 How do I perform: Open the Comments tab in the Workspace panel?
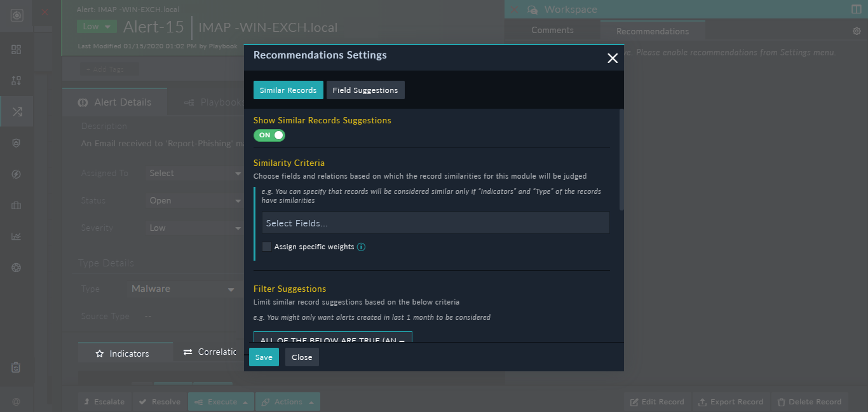552,30
